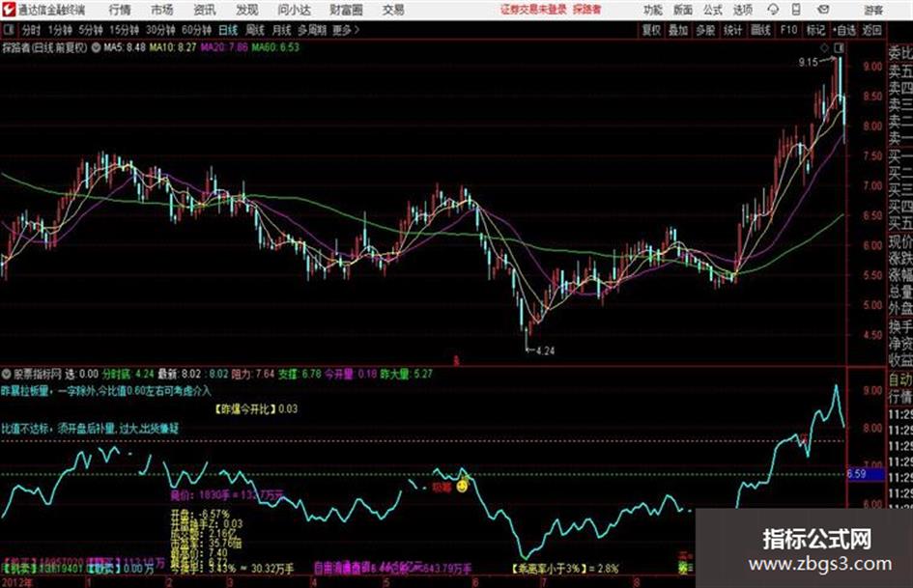Viewport: 913px width, 588px height.
Task: Click the MA5: 8.48 label
Action: [x=125, y=47]
